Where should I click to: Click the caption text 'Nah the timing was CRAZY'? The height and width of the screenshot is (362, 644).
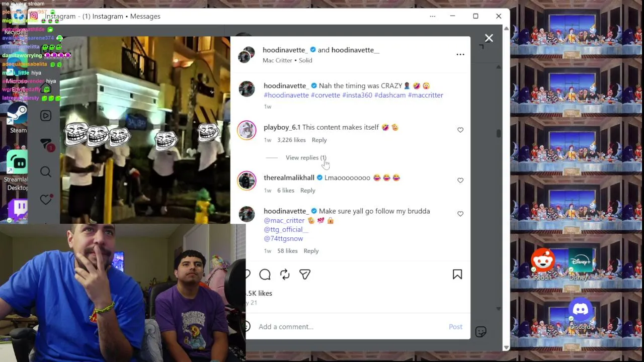coord(360,86)
